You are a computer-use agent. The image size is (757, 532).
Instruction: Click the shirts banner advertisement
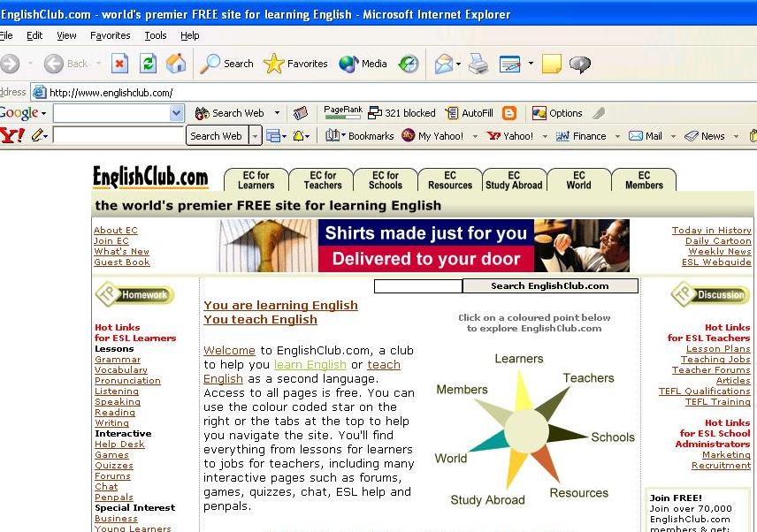click(424, 246)
